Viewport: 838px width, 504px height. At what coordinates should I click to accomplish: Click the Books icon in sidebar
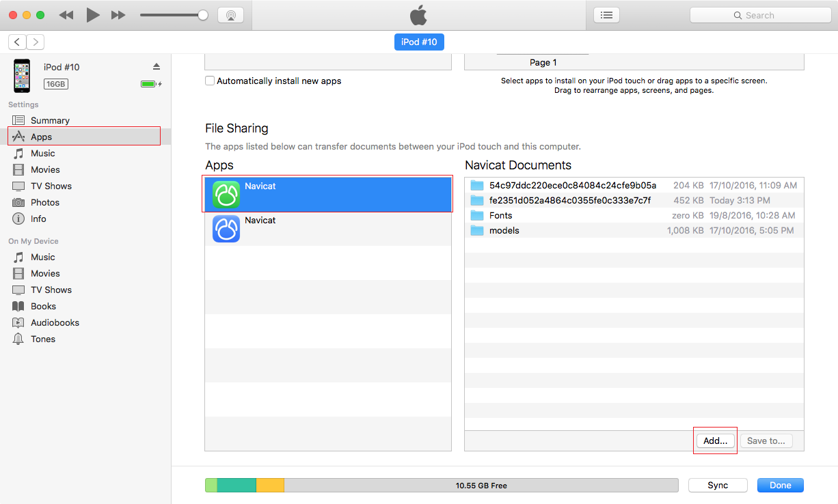click(18, 306)
